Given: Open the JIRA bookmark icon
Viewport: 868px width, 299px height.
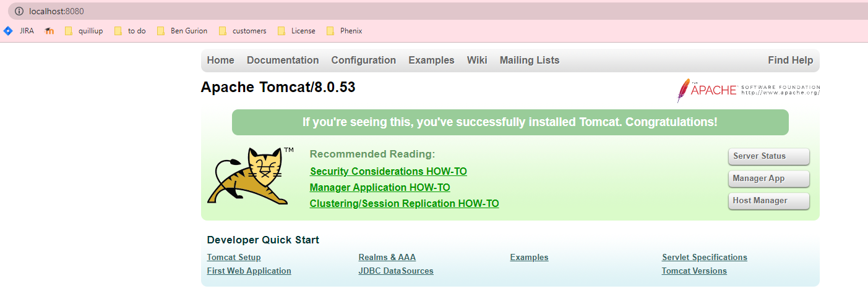Looking at the screenshot, I should (x=8, y=31).
